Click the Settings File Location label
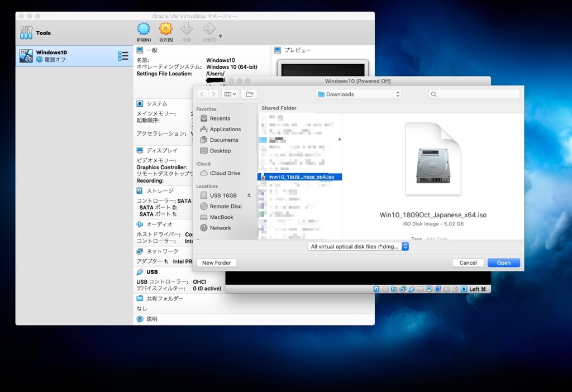Screen dimensions: 572x392 [164, 74]
